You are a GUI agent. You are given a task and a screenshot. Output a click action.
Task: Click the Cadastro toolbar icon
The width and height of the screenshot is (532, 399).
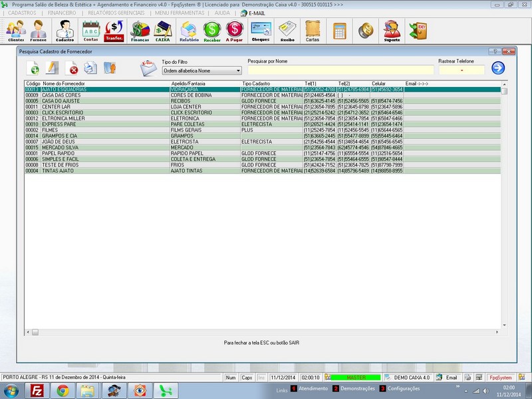coord(65,31)
